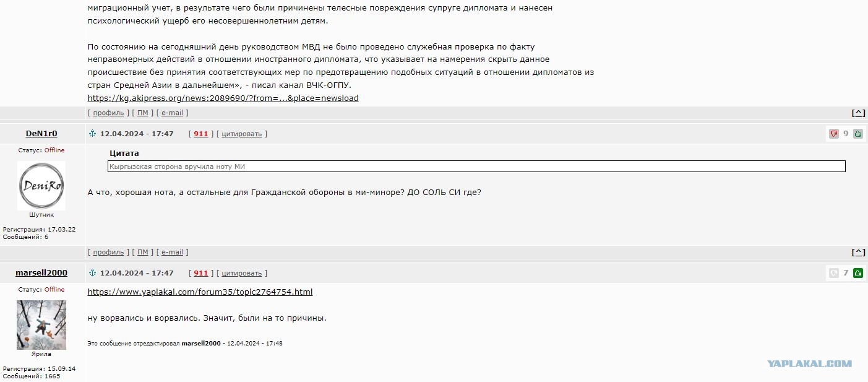Open e-mail link under first post
The height and width of the screenshot is (382, 868).
172,113
